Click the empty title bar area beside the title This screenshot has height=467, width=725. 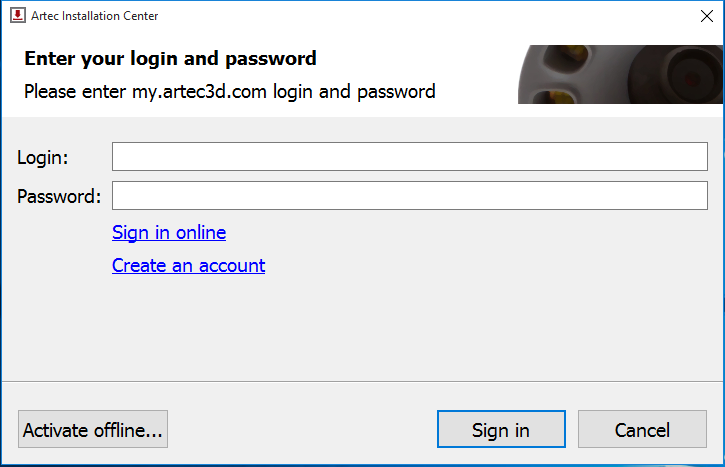pyautogui.click(x=425, y=16)
